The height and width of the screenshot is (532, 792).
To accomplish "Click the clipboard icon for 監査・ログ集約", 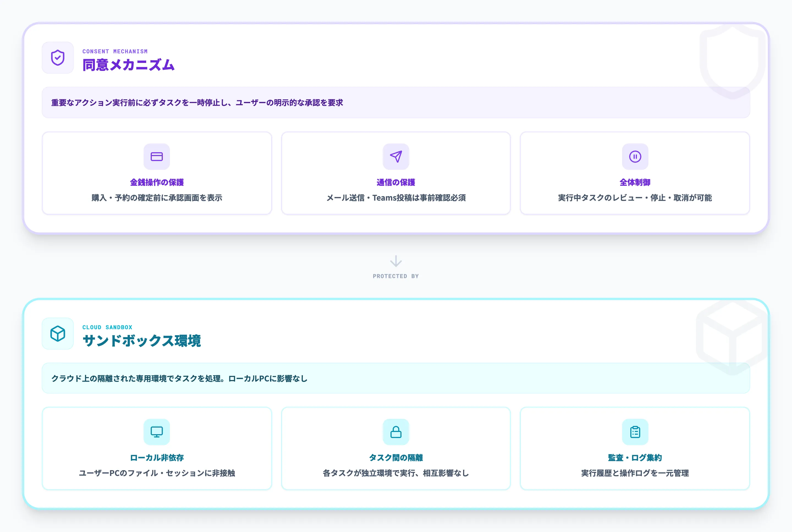I will pyautogui.click(x=635, y=432).
